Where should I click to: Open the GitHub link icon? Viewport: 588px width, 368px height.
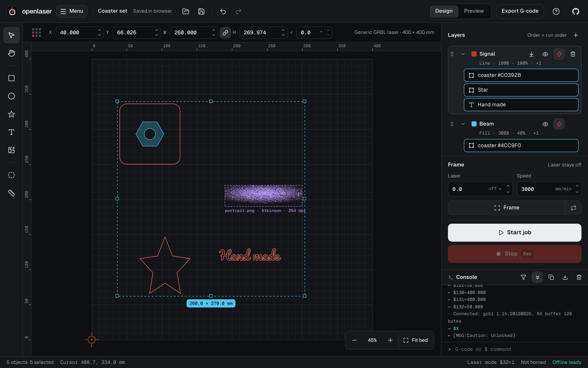point(576,11)
